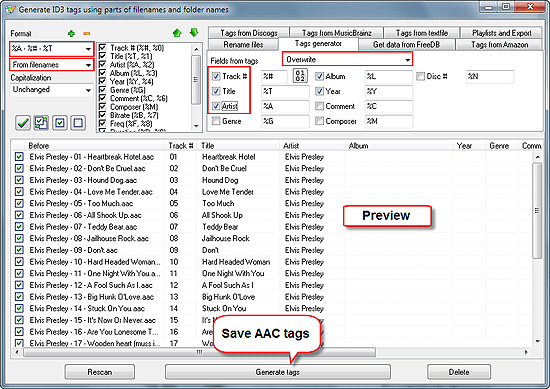Click the Comment %C input field
550x389 pixels.
pyautogui.click(x=389, y=106)
